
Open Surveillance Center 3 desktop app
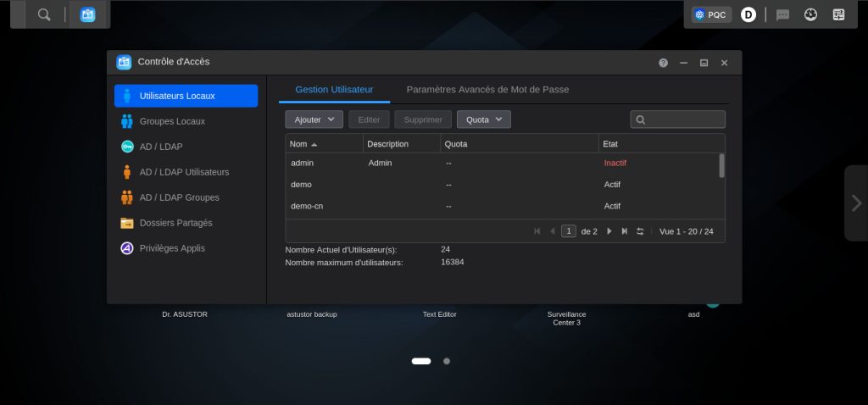[x=567, y=318]
